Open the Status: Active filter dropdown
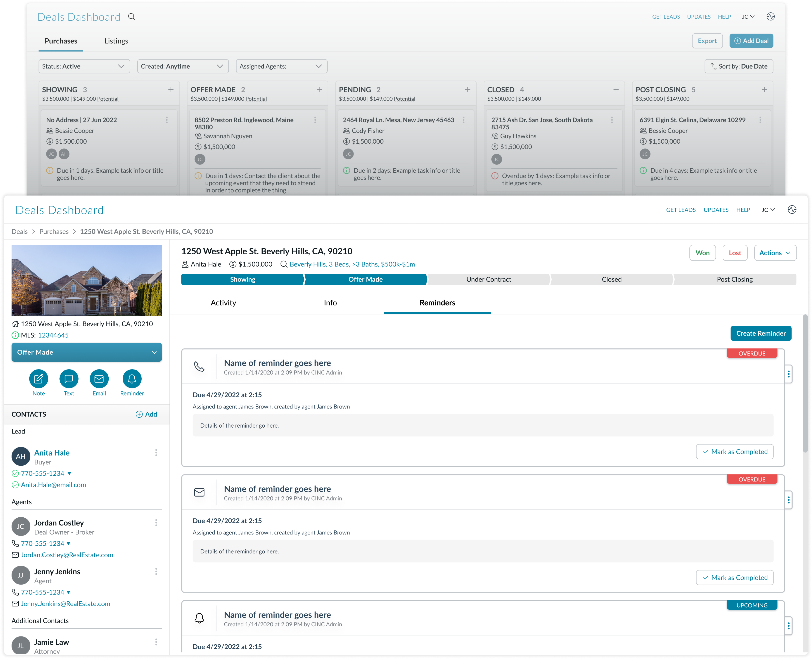 pyautogui.click(x=84, y=66)
